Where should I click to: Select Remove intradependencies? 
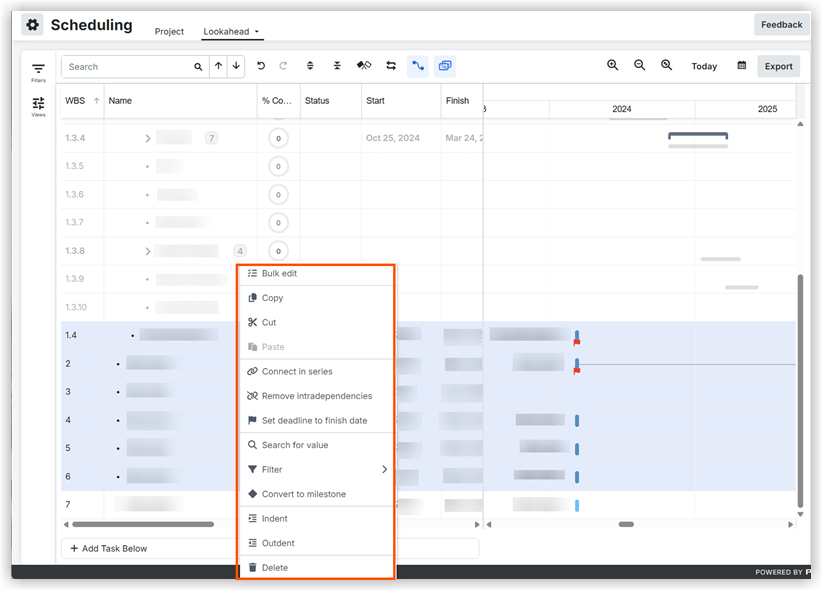coord(316,396)
